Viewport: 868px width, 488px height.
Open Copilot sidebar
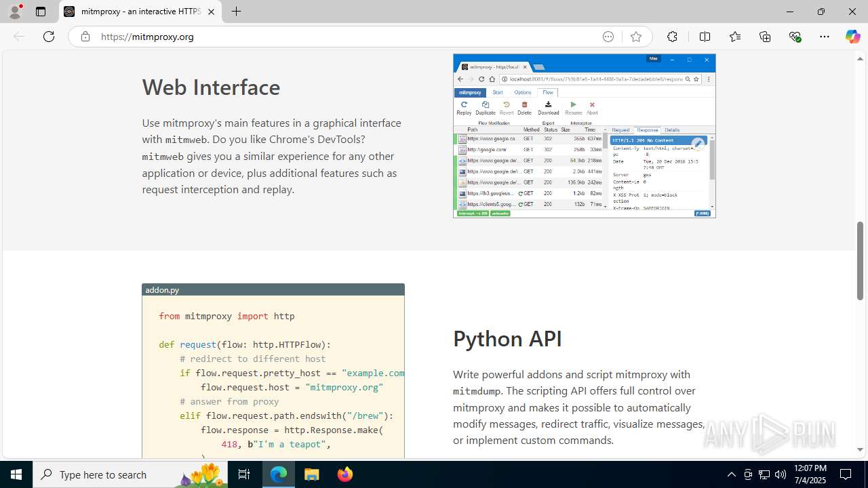pyautogui.click(x=852, y=37)
